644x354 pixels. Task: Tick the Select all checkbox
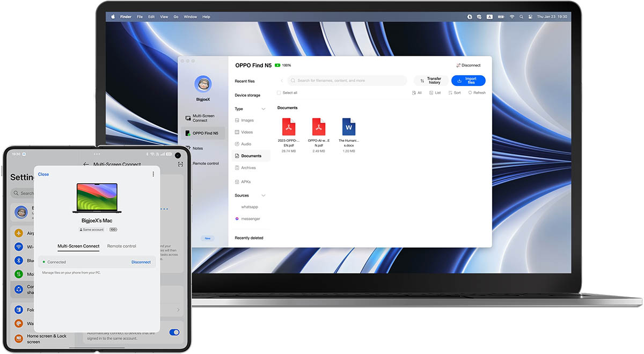tap(279, 93)
